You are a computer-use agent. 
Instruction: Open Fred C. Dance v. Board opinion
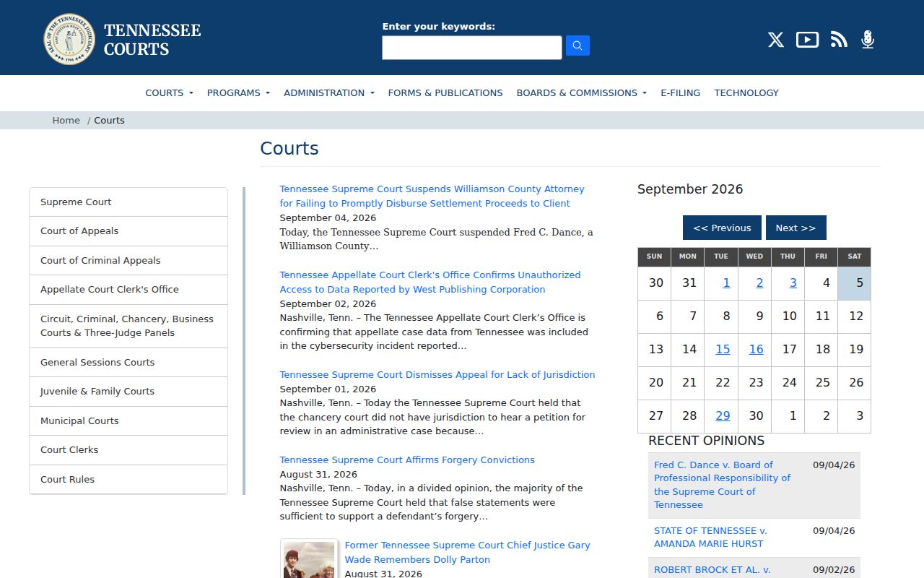click(x=722, y=485)
